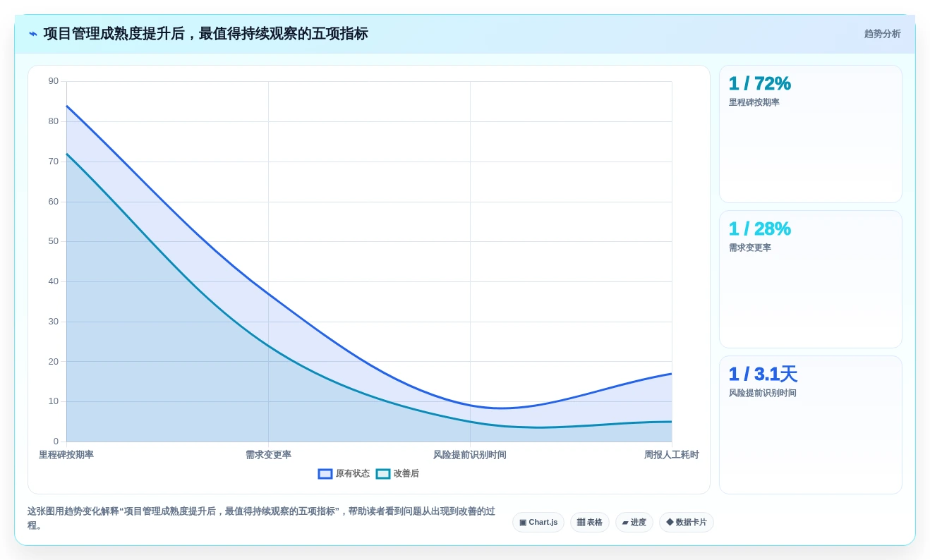Click the 进度 tag

click(x=634, y=523)
